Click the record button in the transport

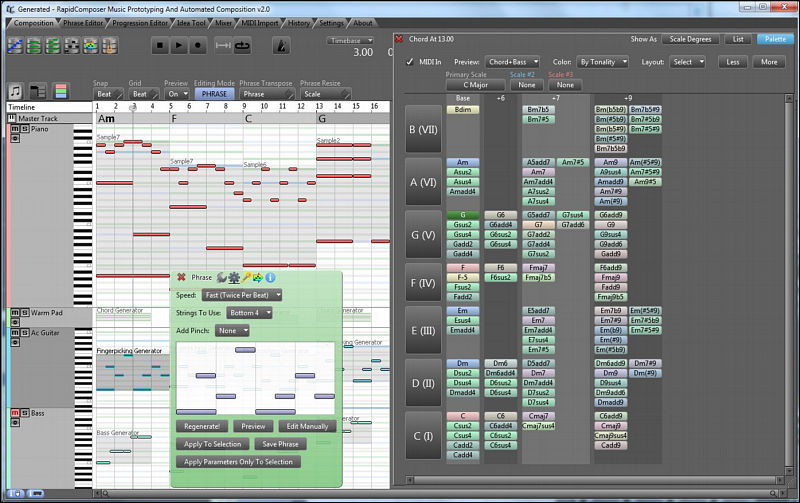click(197, 45)
